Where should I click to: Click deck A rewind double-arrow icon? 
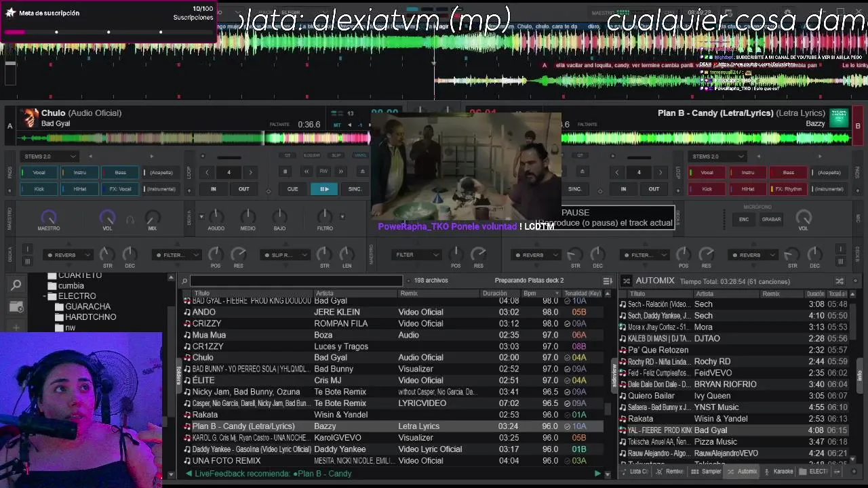pos(307,172)
